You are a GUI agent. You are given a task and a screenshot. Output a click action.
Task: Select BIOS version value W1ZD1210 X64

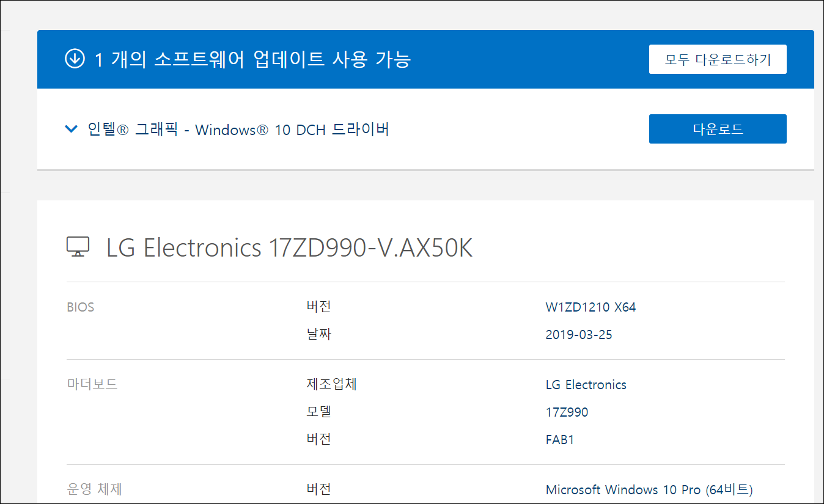pyautogui.click(x=590, y=307)
